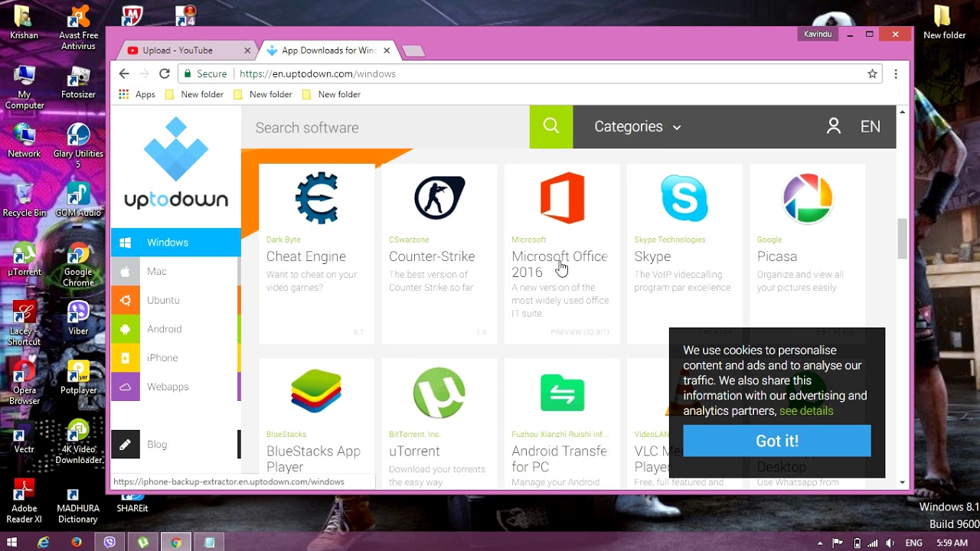Open the Counter-Strike app icon
This screenshot has height=551, width=980.
click(x=439, y=197)
